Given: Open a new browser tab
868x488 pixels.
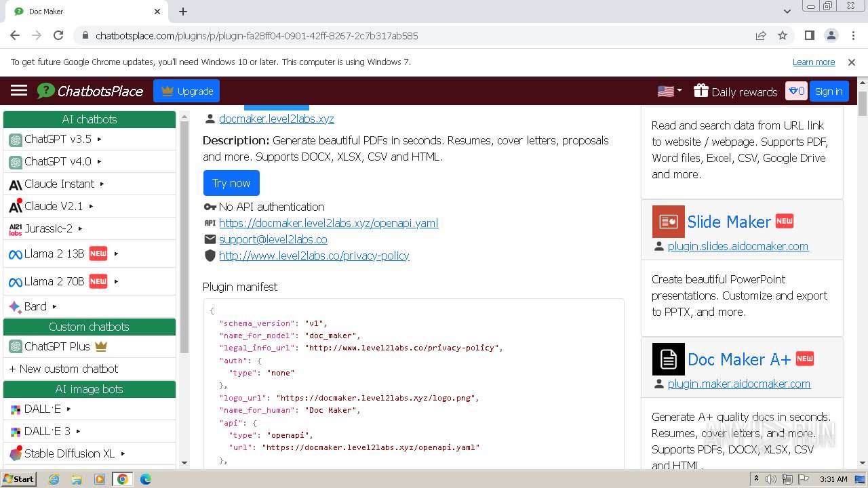Looking at the screenshot, I should point(183,12).
